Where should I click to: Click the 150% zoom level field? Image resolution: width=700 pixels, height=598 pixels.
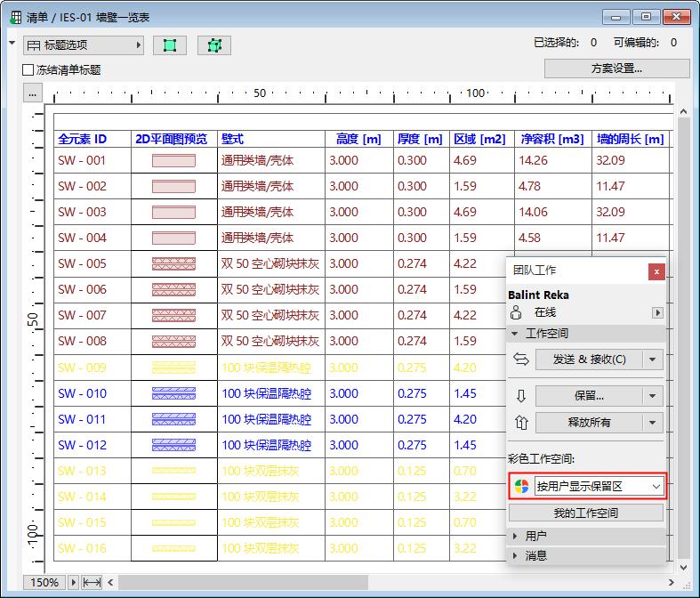45,583
